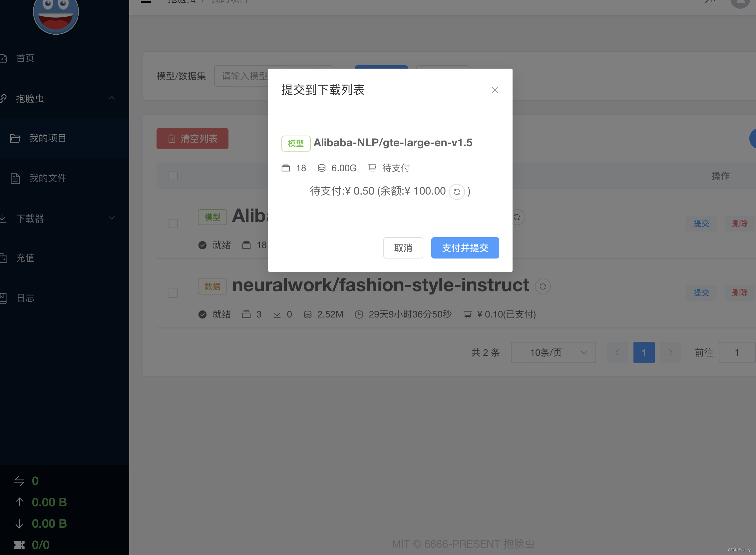Image resolution: width=756 pixels, height=555 pixels.
Task: Go to 日志 in the sidebar
Action: 25,298
